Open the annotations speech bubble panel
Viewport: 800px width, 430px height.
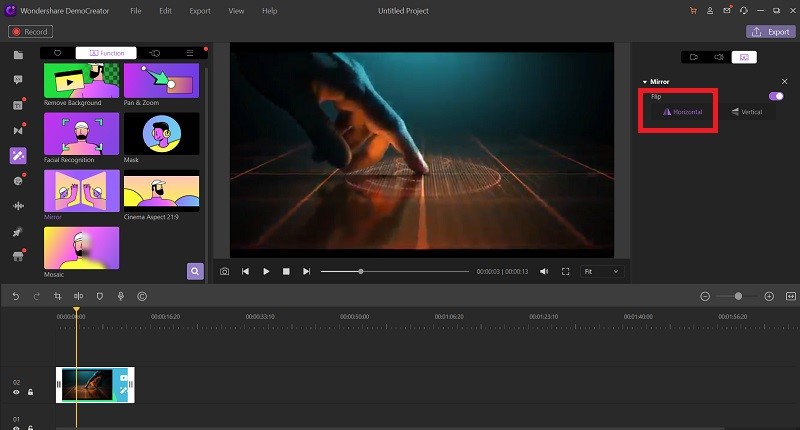pyautogui.click(x=18, y=80)
